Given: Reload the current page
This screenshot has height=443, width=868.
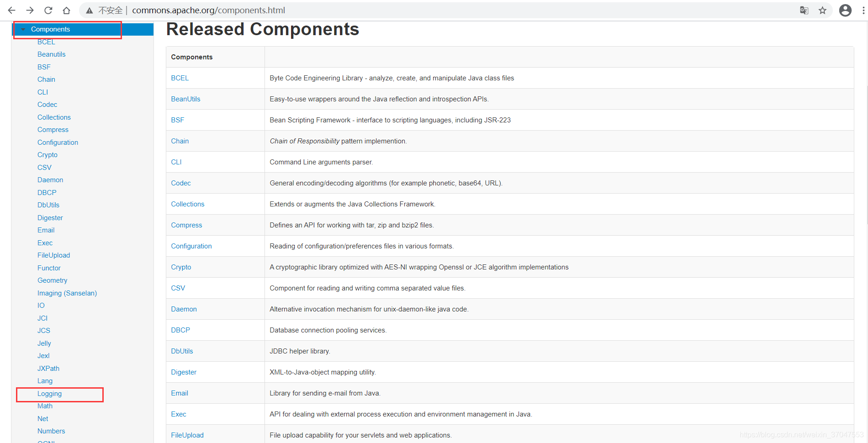Looking at the screenshot, I should click(48, 10).
